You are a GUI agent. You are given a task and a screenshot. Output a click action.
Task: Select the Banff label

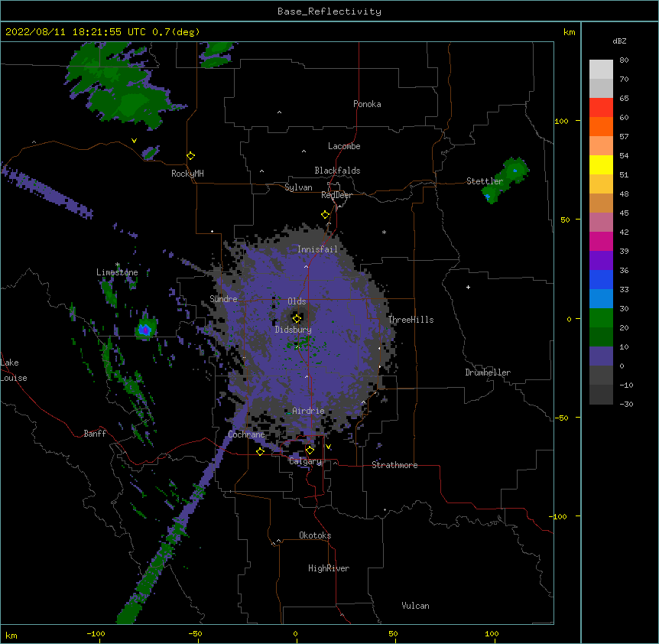[x=95, y=434]
